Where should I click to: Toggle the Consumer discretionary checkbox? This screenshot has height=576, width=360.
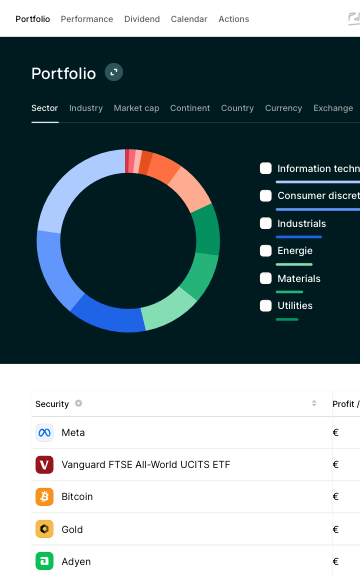pyautogui.click(x=266, y=196)
